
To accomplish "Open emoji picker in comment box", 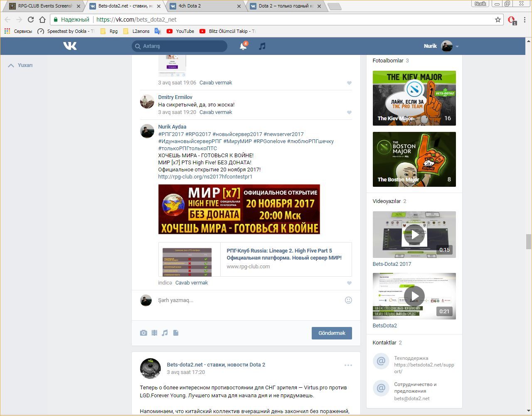I will coord(348,300).
